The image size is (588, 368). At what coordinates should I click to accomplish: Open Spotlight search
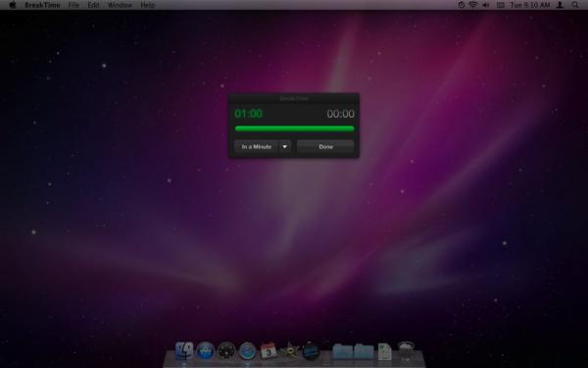(x=575, y=5)
